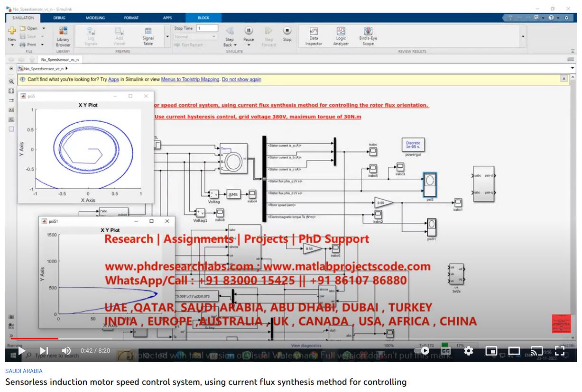Select the RMS block

[x=233, y=194]
